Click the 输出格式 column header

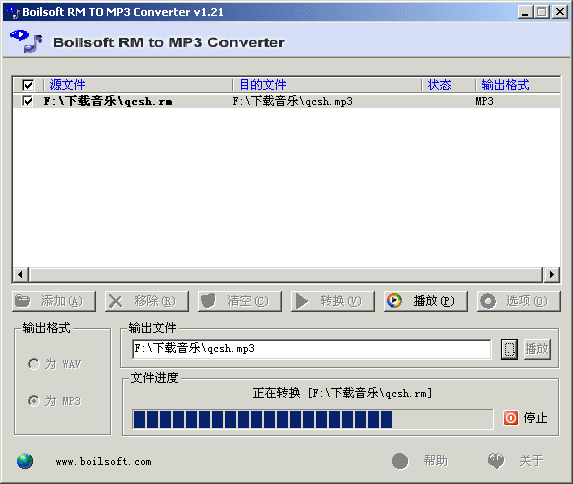518,85
